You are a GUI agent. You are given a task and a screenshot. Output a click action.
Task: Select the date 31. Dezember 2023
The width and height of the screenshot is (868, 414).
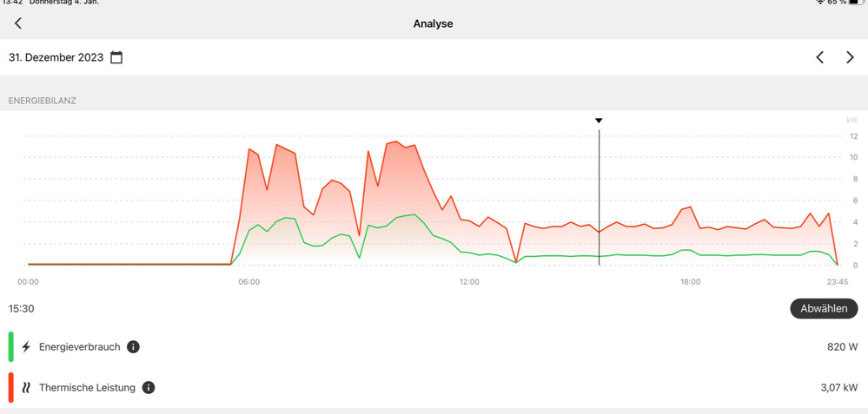[56, 57]
